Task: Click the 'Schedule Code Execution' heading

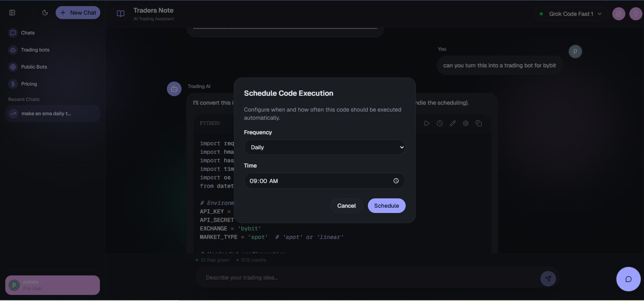Action: pyautogui.click(x=289, y=93)
